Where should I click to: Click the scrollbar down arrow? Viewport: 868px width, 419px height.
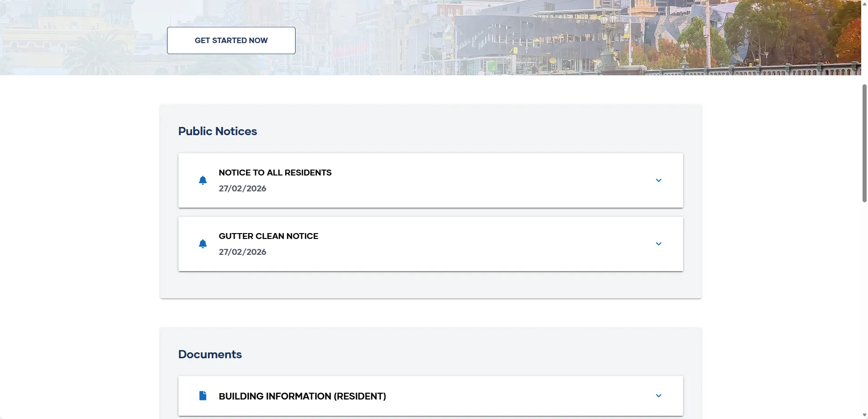864,415
